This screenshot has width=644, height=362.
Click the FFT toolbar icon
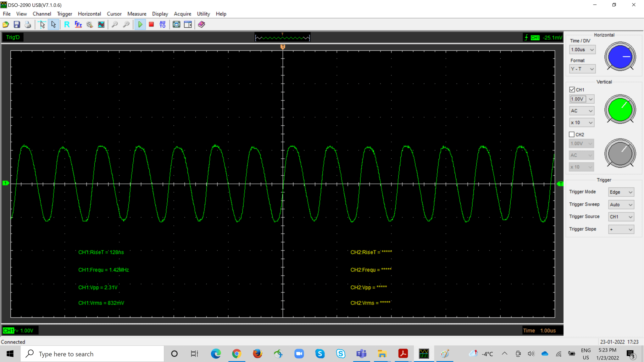[x=78, y=25]
